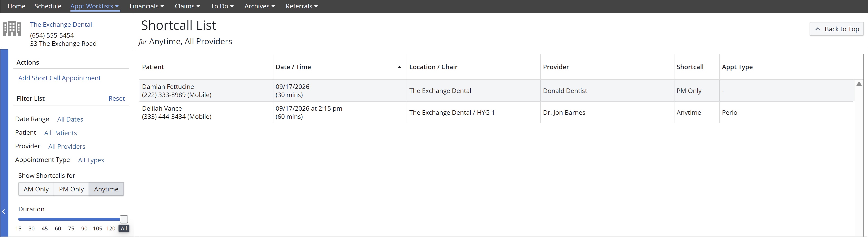Click the All duration label

tap(124, 229)
